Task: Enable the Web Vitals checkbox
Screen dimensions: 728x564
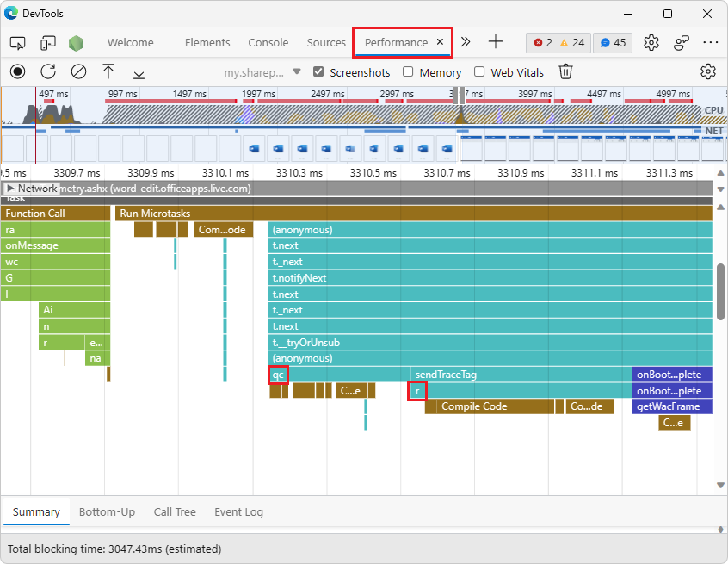Action: (479, 71)
